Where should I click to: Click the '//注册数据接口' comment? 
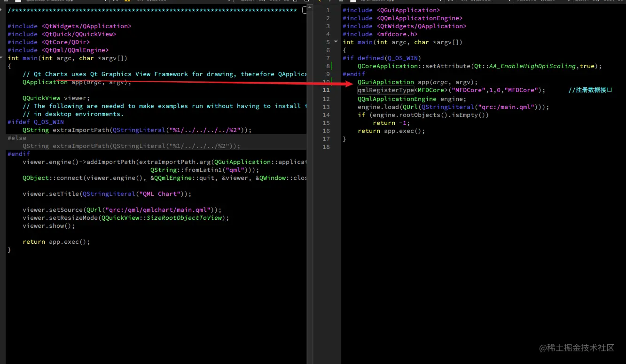(590, 90)
